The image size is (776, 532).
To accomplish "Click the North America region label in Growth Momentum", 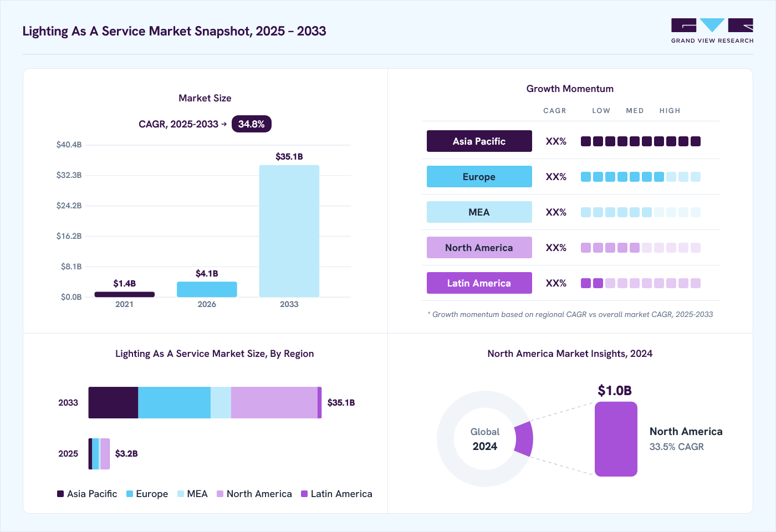I will [x=479, y=248].
